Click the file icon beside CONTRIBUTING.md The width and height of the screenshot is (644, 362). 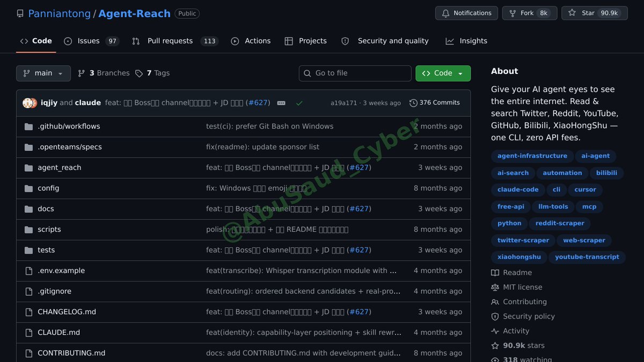(28, 353)
